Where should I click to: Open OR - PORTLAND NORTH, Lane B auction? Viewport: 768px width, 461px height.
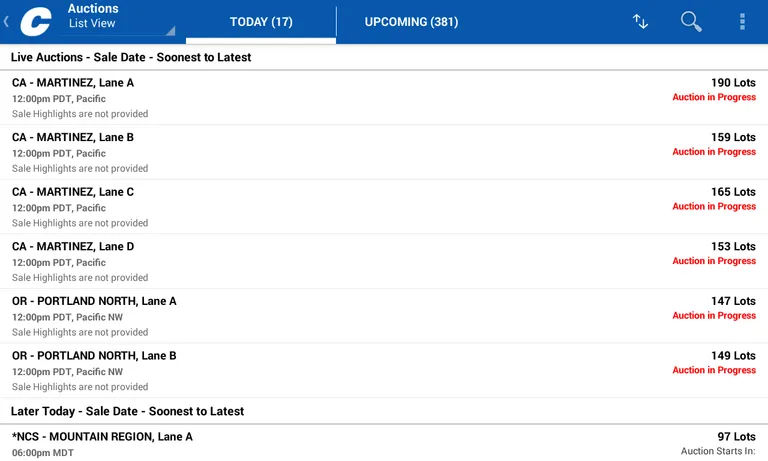click(384, 371)
